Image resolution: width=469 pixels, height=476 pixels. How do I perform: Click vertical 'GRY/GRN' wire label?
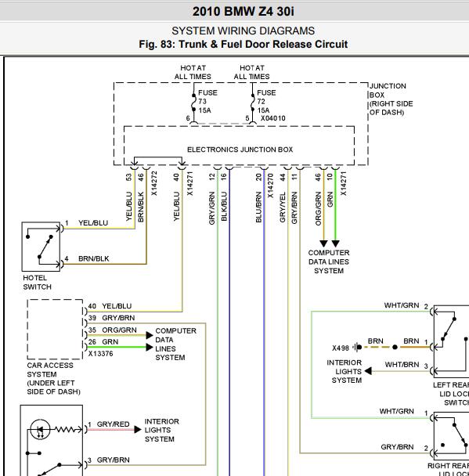point(212,208)
